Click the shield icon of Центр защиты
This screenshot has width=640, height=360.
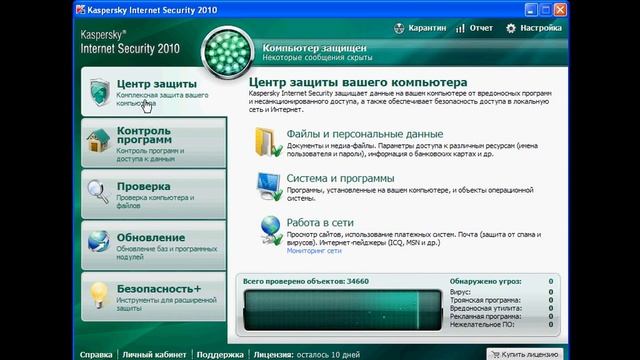99,92
